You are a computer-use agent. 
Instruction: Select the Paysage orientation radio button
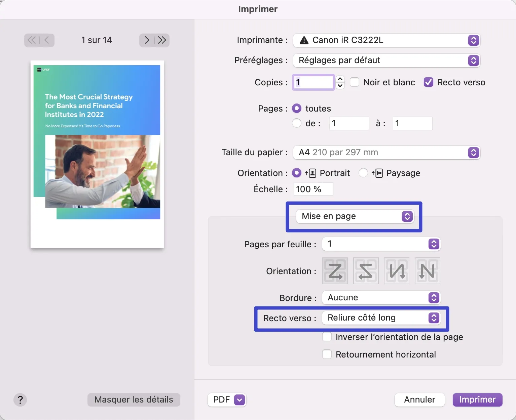click(363, 173)
